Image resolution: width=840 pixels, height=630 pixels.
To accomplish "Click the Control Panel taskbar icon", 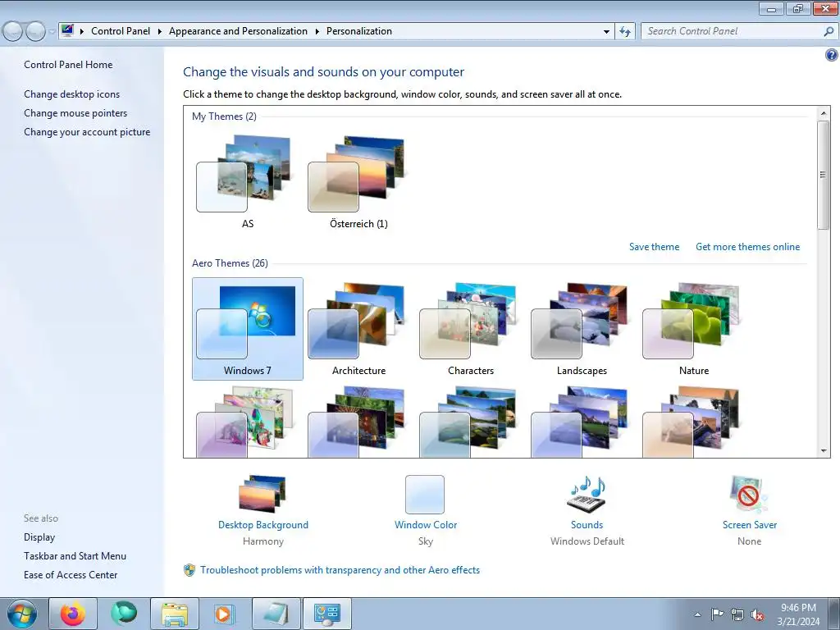I will (x=326, y=614).
